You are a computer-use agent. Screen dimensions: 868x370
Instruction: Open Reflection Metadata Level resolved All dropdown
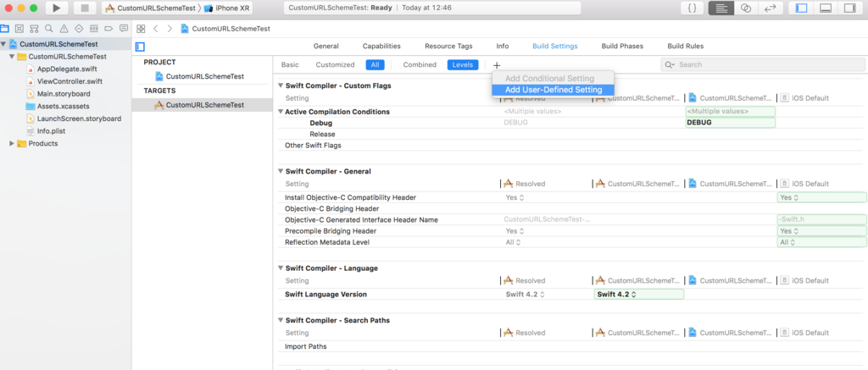pyautogui.click(x=514, y=242)
